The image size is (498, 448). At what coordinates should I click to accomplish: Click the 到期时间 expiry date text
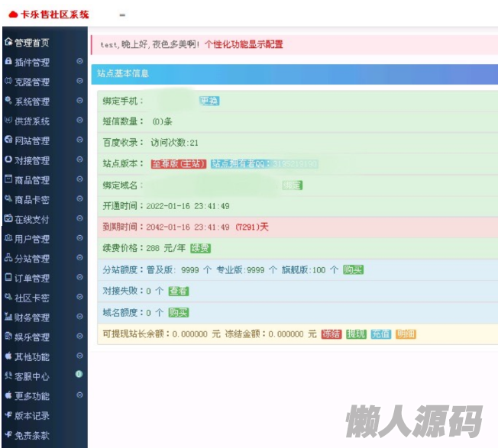click(x=185, y=227)
